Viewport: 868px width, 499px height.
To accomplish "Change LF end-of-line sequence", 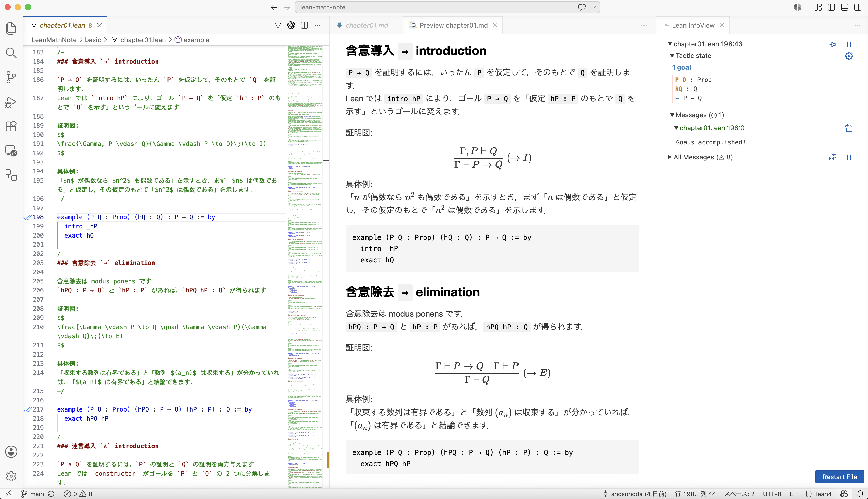I will coord(793,494).
